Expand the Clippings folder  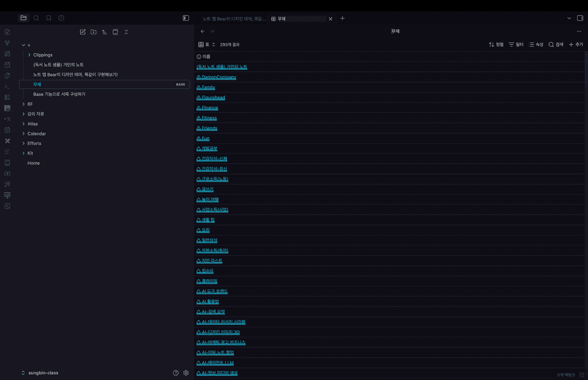click(x=29, y=55)
